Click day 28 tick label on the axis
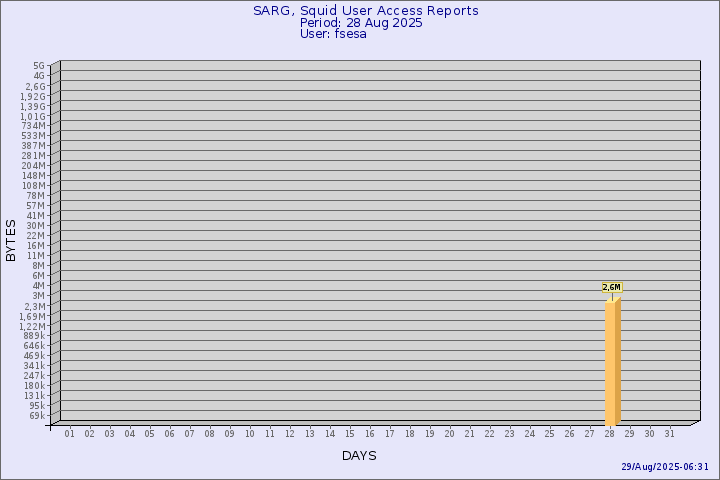Image resolution: width=720 pixels, height=480 pixels. [x=610, y=434]
